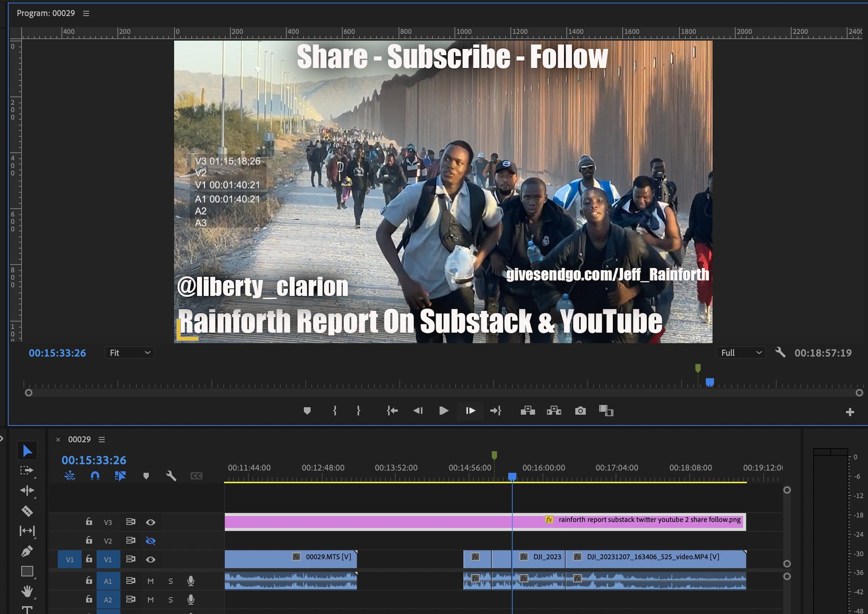Select the Slip tool
868x614 pixels.
pyautogui.click(x=27, y=531)
